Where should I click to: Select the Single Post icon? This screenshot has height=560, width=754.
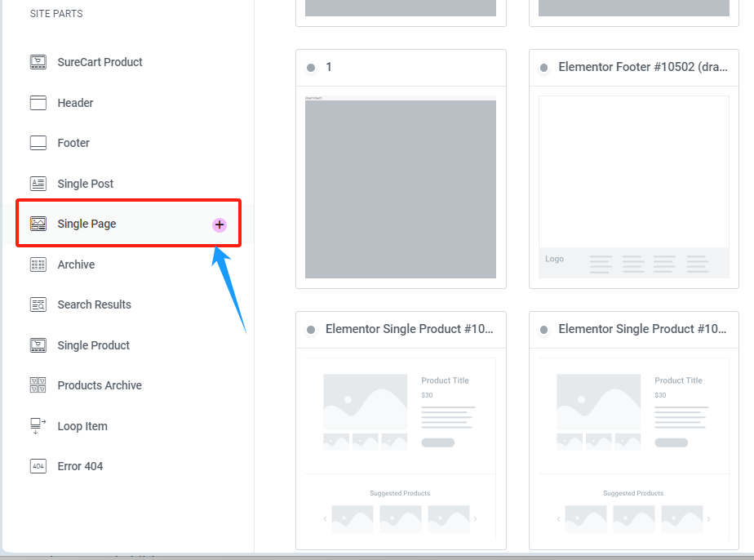(x=38, y=184)
